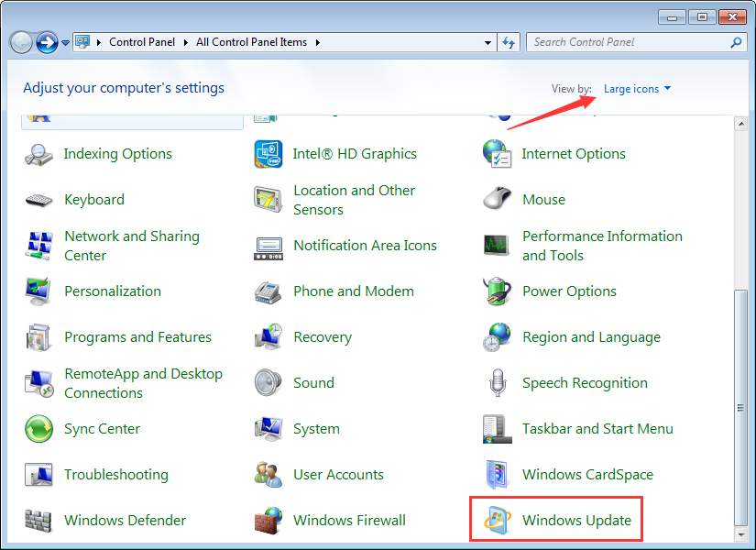The height and width of the screenshot is (550, 756).
Task: Open the Windows CardSpace link
Action: [587, 475]
